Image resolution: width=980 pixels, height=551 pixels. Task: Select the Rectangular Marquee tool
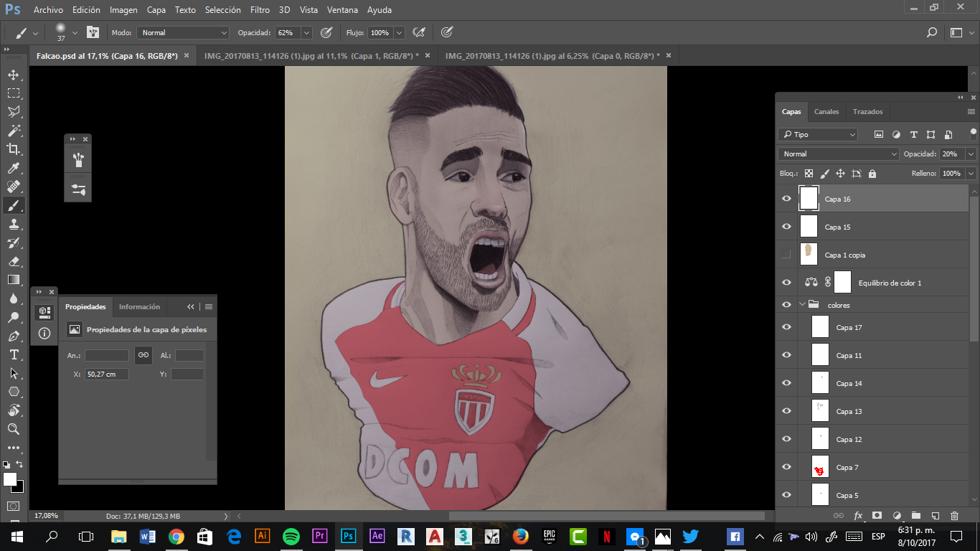[13, 93]
